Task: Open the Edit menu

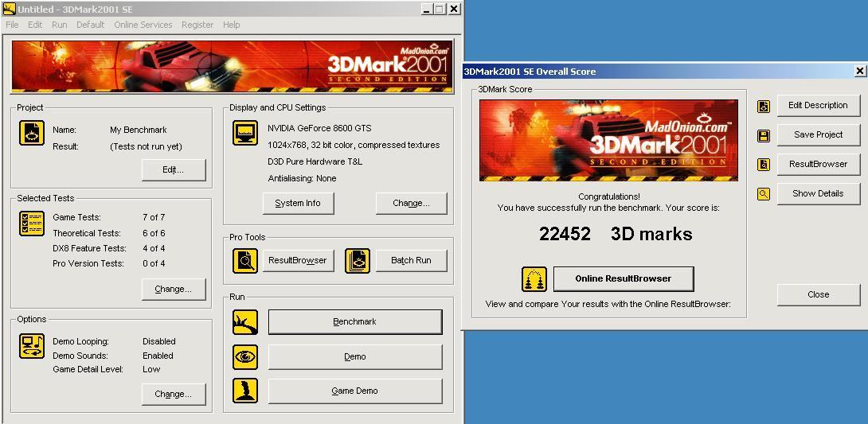Action: coord(35,25)
